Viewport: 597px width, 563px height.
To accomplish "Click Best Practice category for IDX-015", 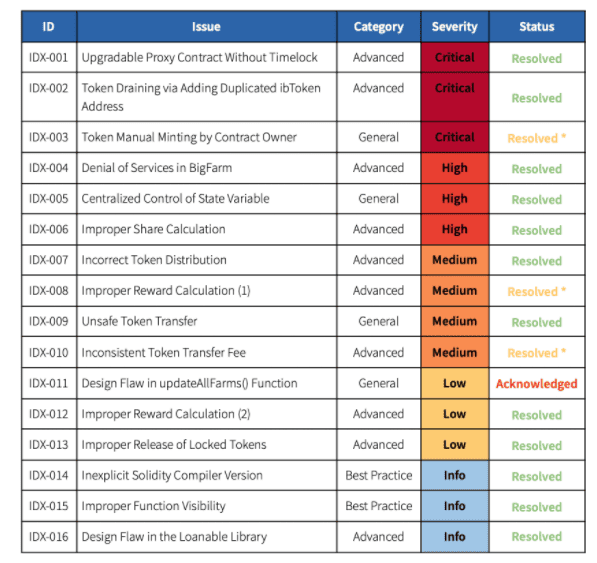I will pos(378,506).
